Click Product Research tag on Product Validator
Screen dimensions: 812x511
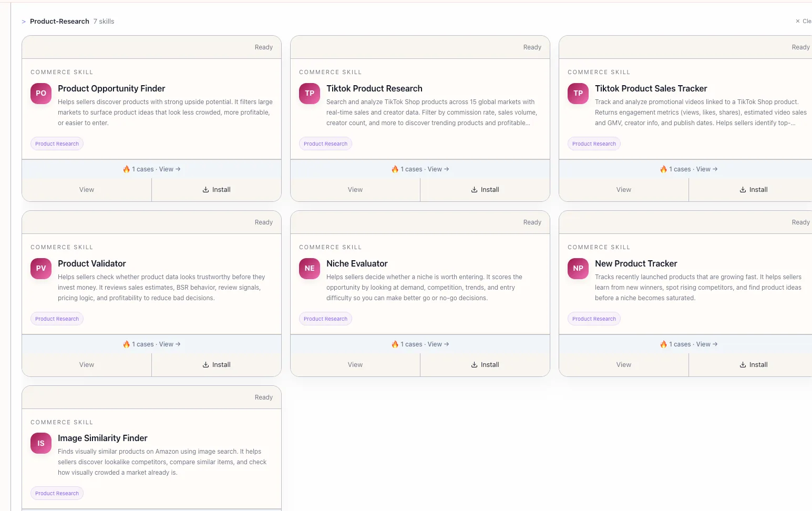tap(57, 319)
